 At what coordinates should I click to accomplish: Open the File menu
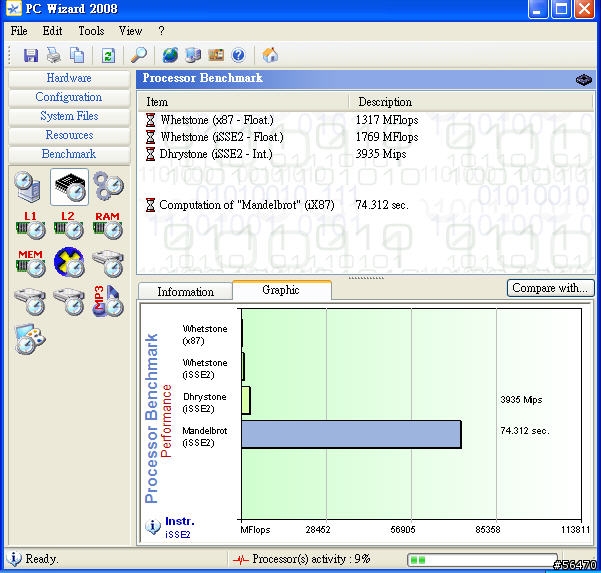19,31
